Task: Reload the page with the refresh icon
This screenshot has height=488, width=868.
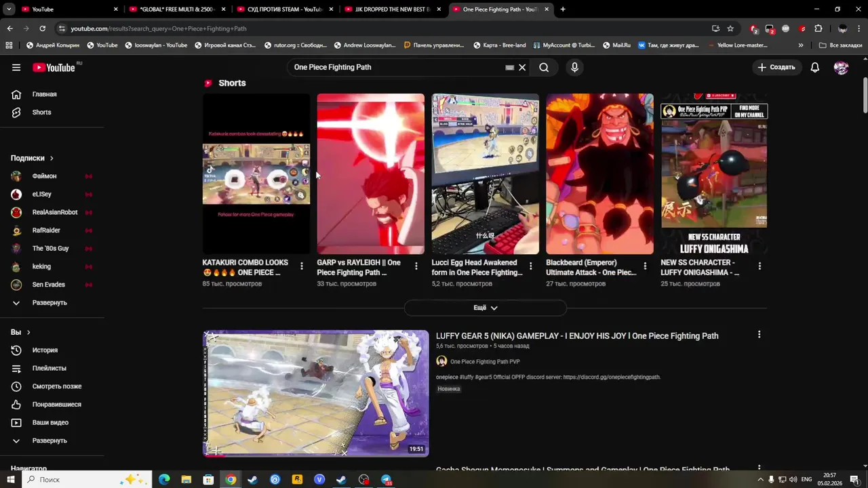Action: 42,28
